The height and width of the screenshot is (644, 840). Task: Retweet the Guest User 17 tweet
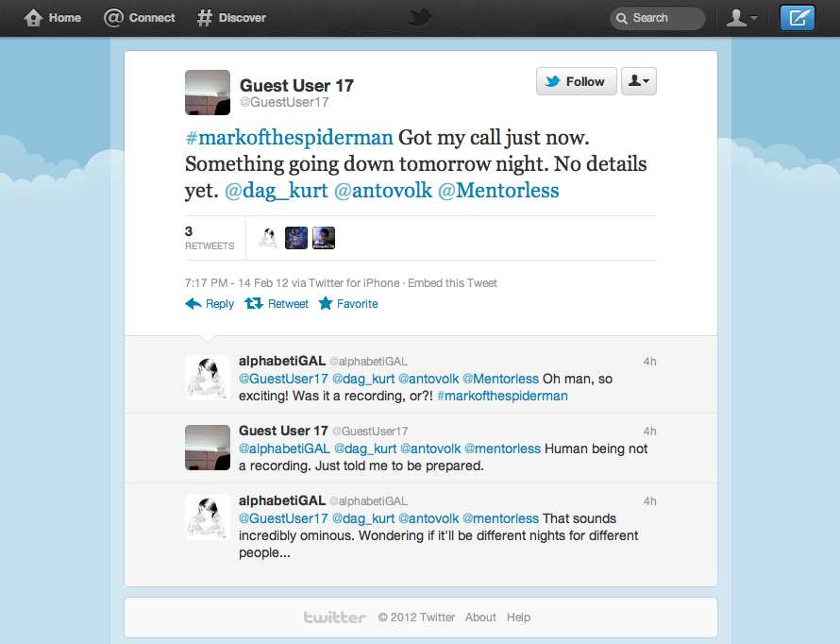[277, 304]
